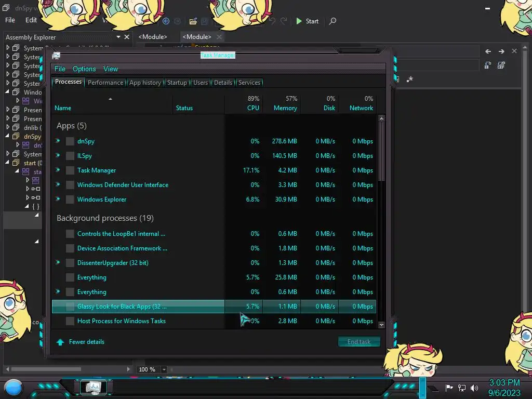Expand the Task Manager process row arrow
532x399 pixels.
pos(58,170)
